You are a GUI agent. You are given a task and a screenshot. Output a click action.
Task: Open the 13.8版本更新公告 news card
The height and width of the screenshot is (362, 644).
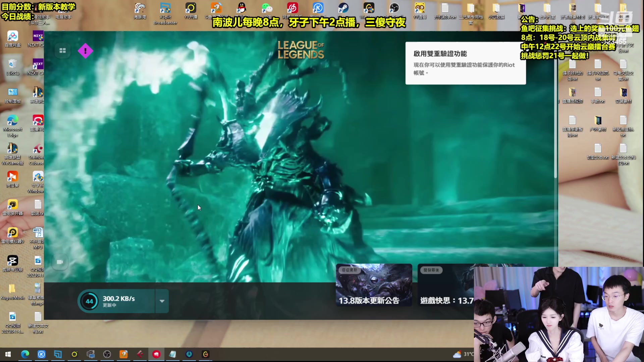click(374, 285)
